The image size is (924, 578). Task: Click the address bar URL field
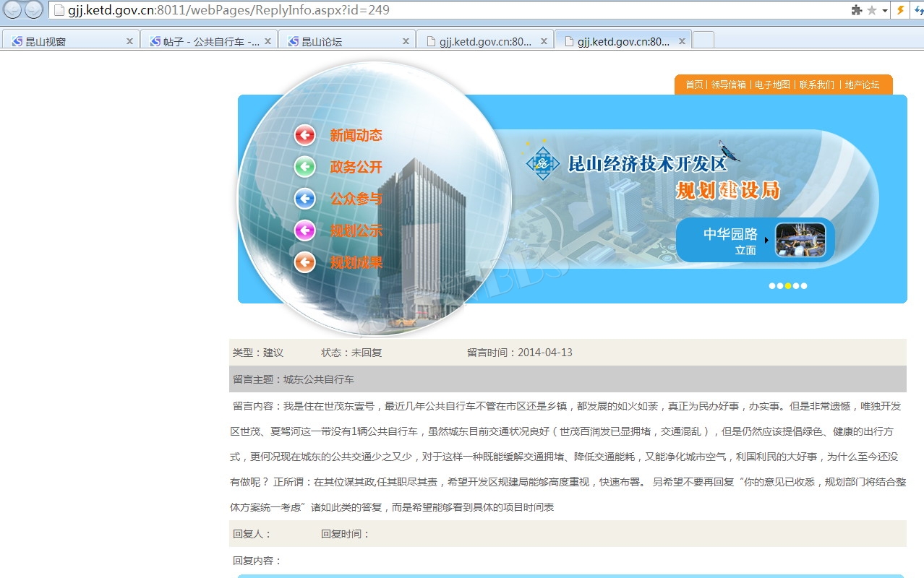click(x=448, y=10)
